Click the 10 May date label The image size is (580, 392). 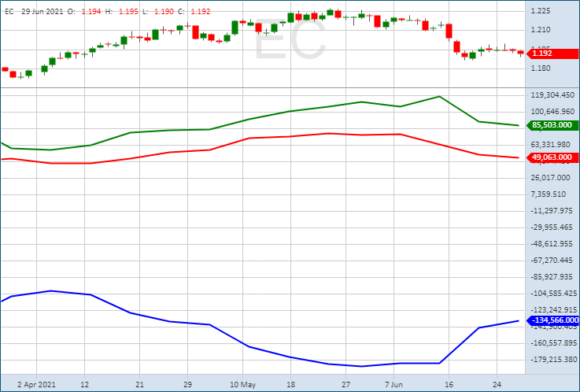(242, 385)
